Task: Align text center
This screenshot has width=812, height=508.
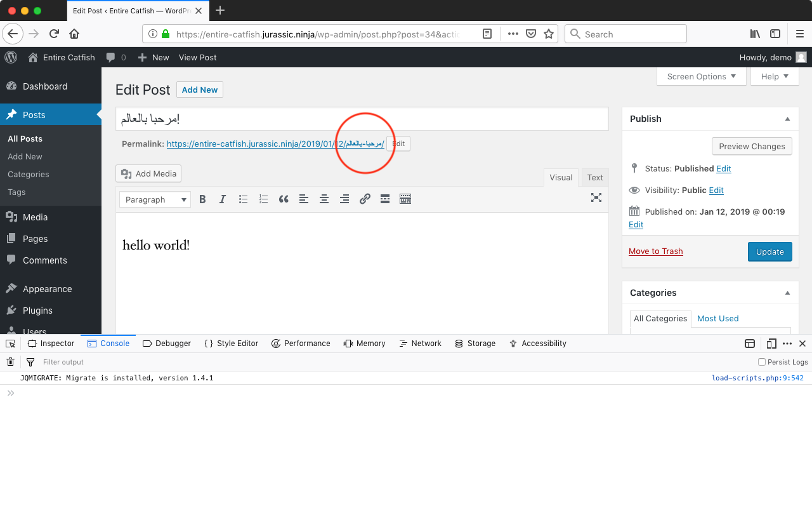Action: click(x=324, y=199)
